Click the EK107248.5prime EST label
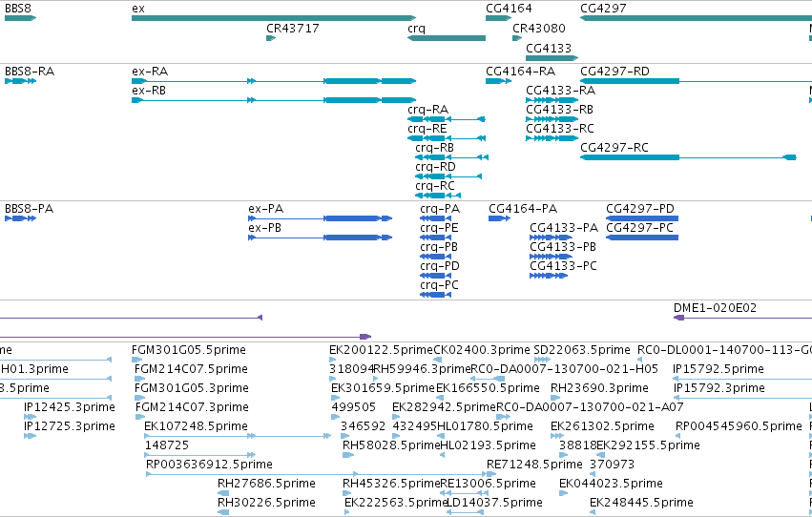Viewport: 812px width, 517px height. click(197, 427)
